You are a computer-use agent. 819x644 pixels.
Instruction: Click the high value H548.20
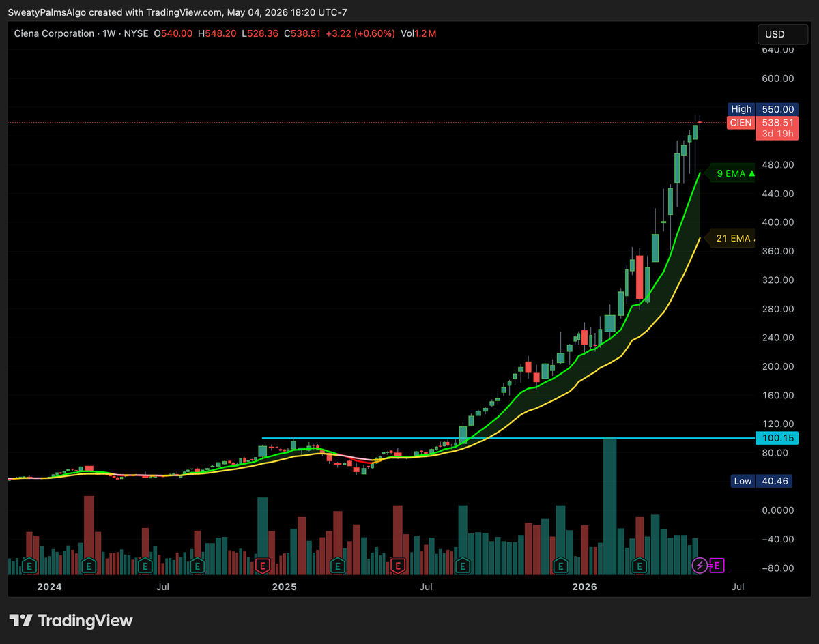click(217, 33)
